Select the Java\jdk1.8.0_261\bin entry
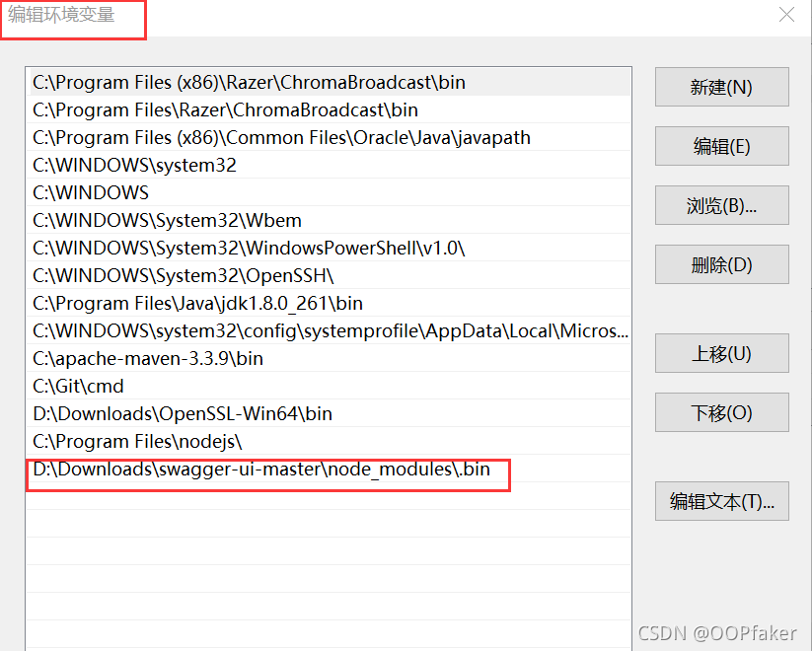This screenshot has height=651, width=812. (x=329, y=303)
